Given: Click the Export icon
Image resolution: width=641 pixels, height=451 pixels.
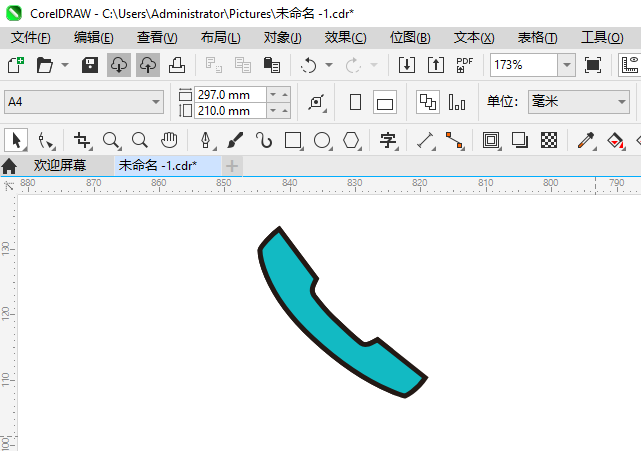Looking at the screenshot, I should (436, 65).
